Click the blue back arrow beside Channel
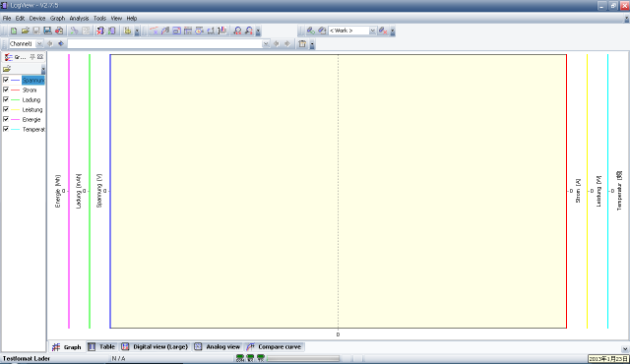 click(50, 43)
